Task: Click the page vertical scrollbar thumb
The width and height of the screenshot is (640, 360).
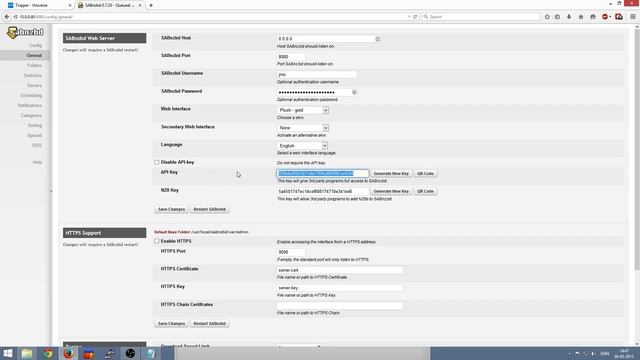Action: click(637, 149)
